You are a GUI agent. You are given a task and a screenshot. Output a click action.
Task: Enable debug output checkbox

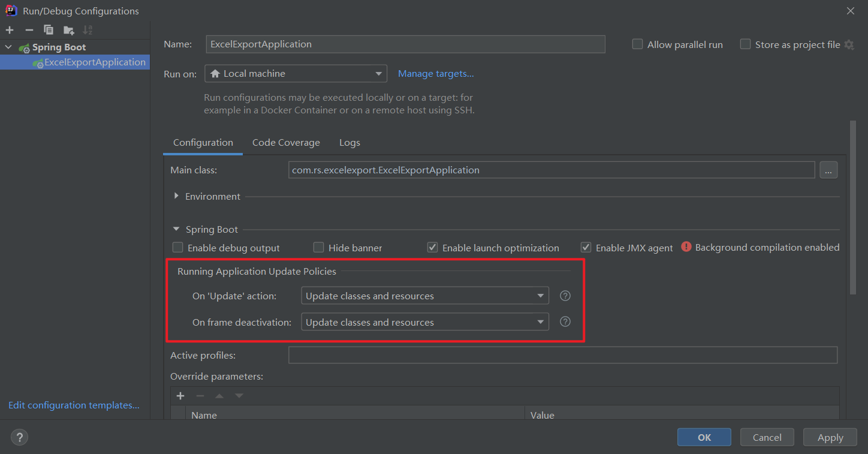(x=177, y=248)
